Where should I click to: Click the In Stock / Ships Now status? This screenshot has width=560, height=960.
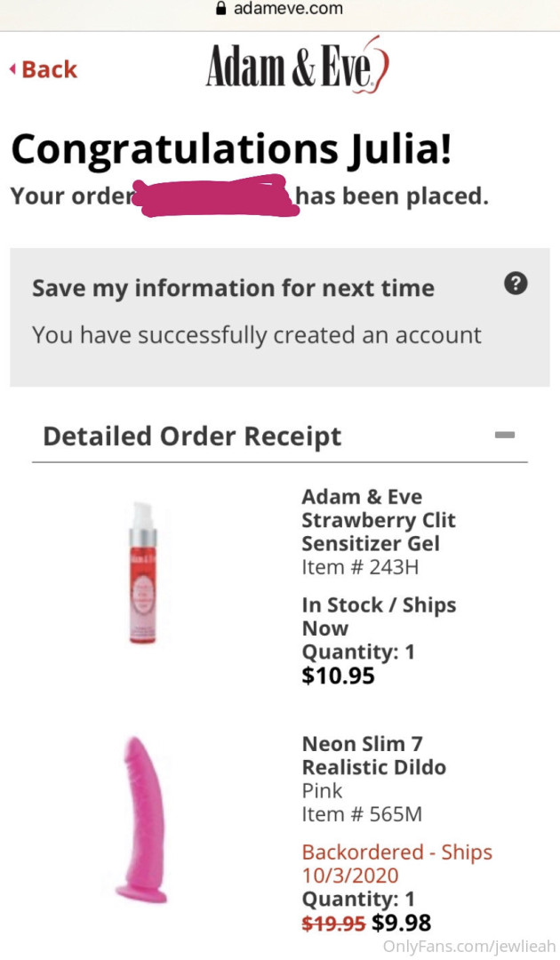tap(379, 616)
